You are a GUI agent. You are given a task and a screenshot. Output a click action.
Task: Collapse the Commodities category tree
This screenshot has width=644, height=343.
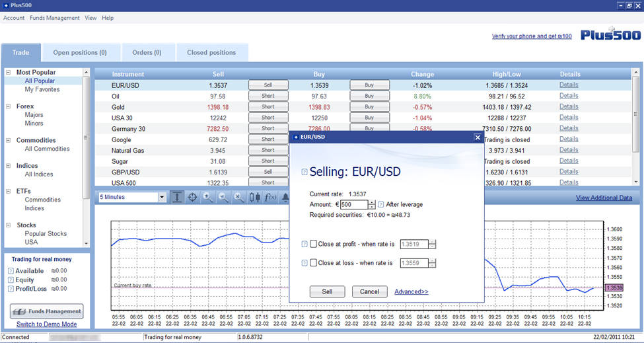point(8,140)
